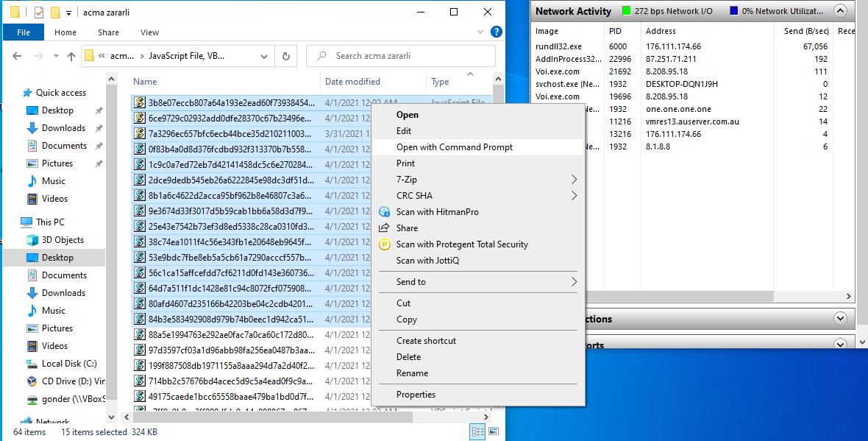Open Music under Quick access
Screen dimensions: 868x441
tap(53, 181)
